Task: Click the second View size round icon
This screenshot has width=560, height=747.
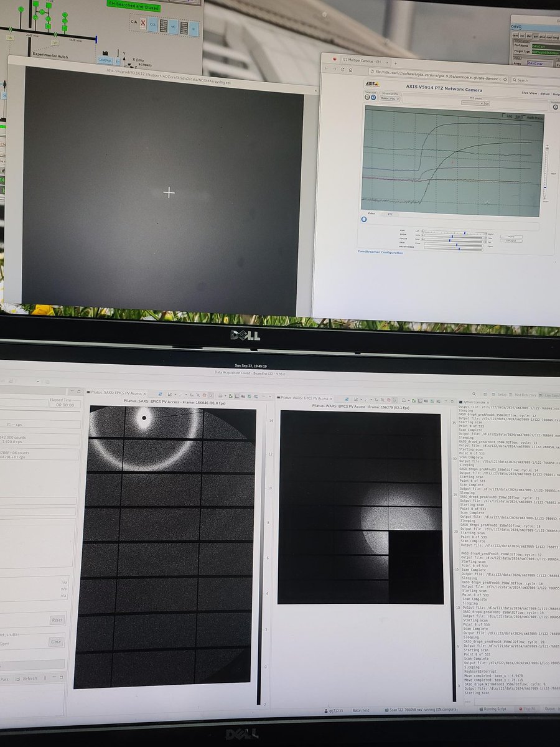Action: tap(373, 97)
